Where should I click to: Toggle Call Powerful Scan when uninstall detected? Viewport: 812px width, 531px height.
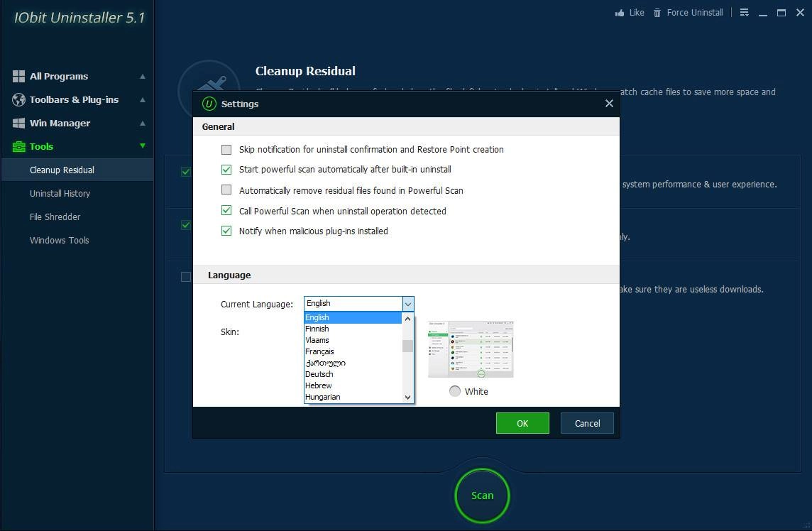(226, 210)
